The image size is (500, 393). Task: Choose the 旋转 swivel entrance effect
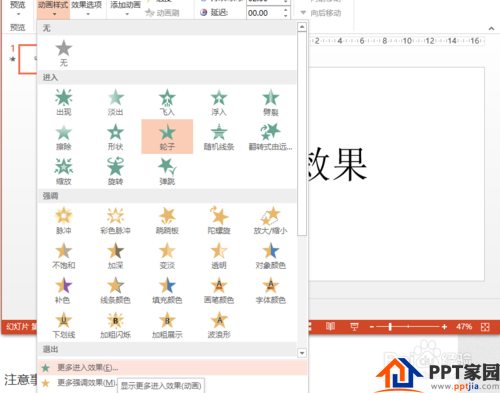[x=115, y=171]
